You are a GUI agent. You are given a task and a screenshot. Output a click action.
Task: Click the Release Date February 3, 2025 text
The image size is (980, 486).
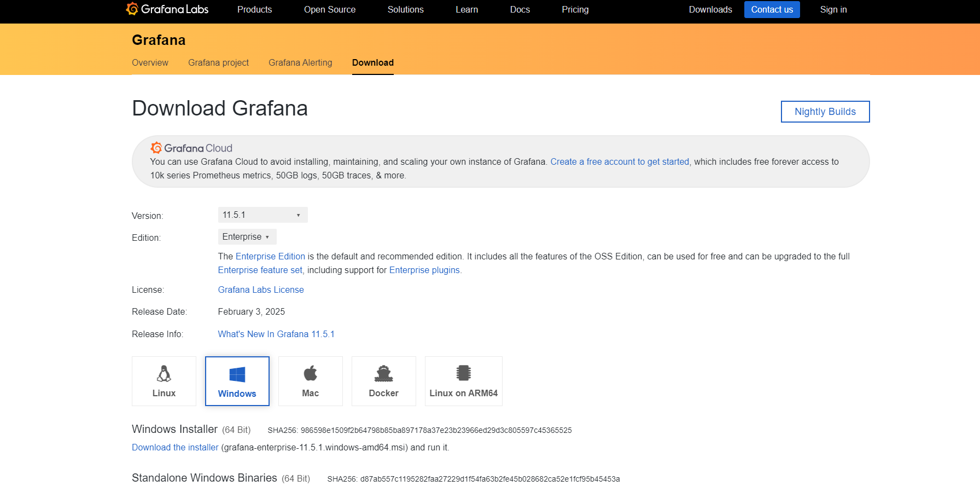tap(252, 311)
